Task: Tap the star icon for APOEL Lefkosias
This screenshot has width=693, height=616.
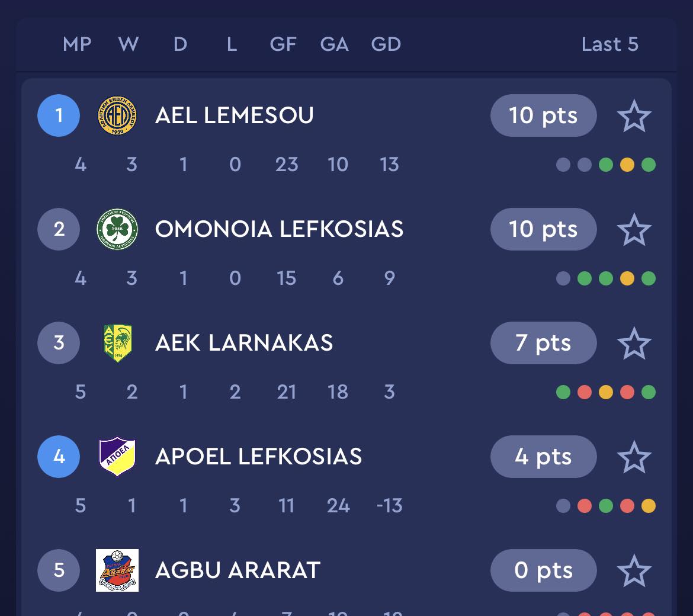Action: 634,457
